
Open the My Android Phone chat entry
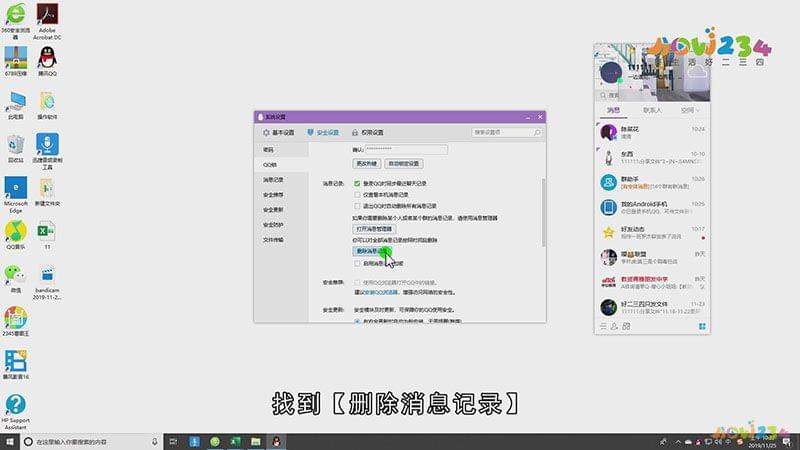point(652,208)
